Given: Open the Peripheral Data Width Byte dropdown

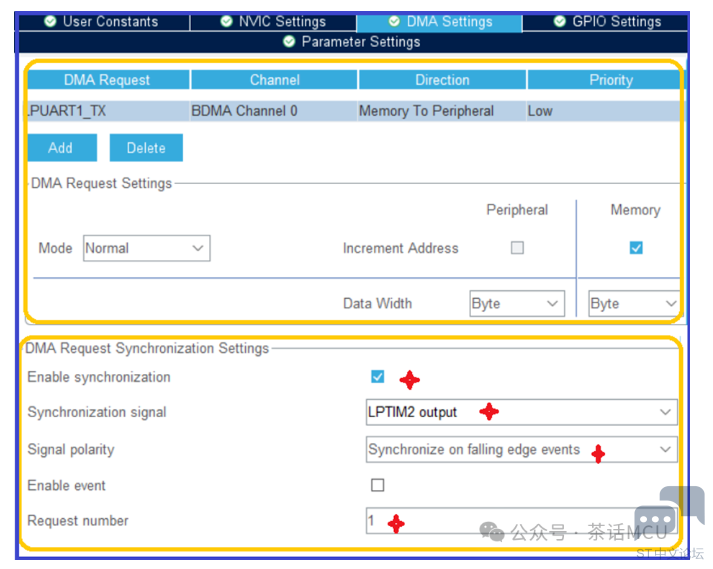Looking at the screenshot, I should point(517,304).
